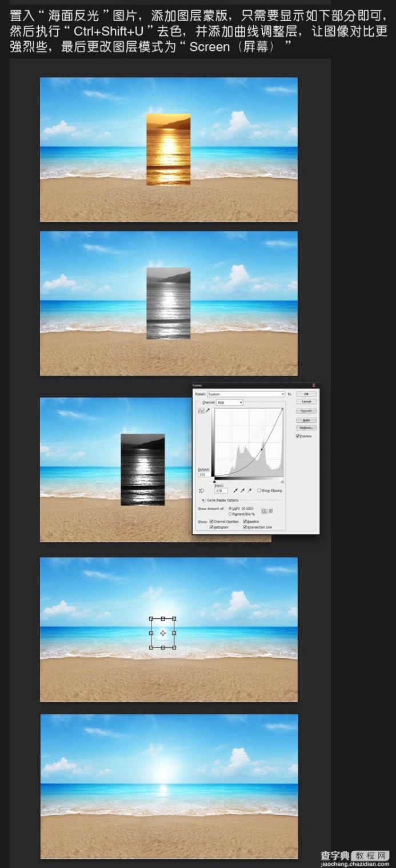Screen dimensions: 396x868
Task: Click the left-middle transform handle
Action: pos(151,633)
